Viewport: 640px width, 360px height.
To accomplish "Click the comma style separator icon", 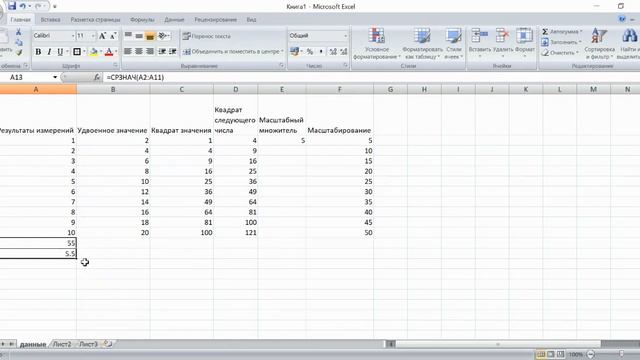I will (321, 51).
